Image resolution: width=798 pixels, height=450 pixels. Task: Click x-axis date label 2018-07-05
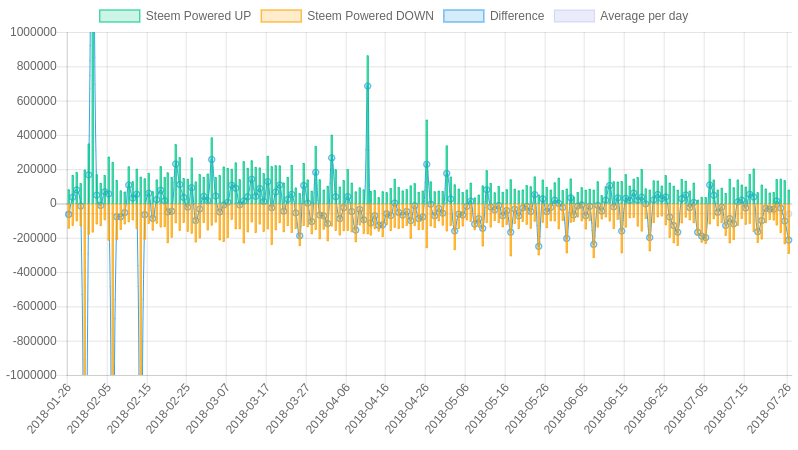686,409
